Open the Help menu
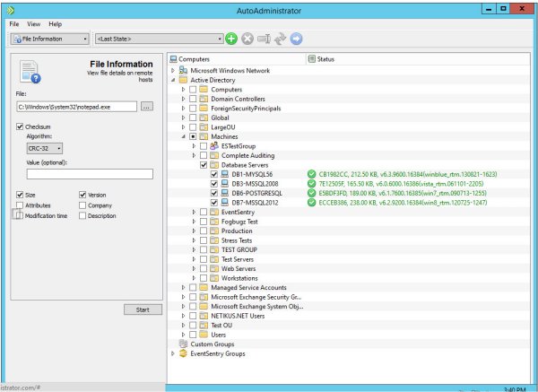This screenshot has height=392, width=538. (56, 23)
